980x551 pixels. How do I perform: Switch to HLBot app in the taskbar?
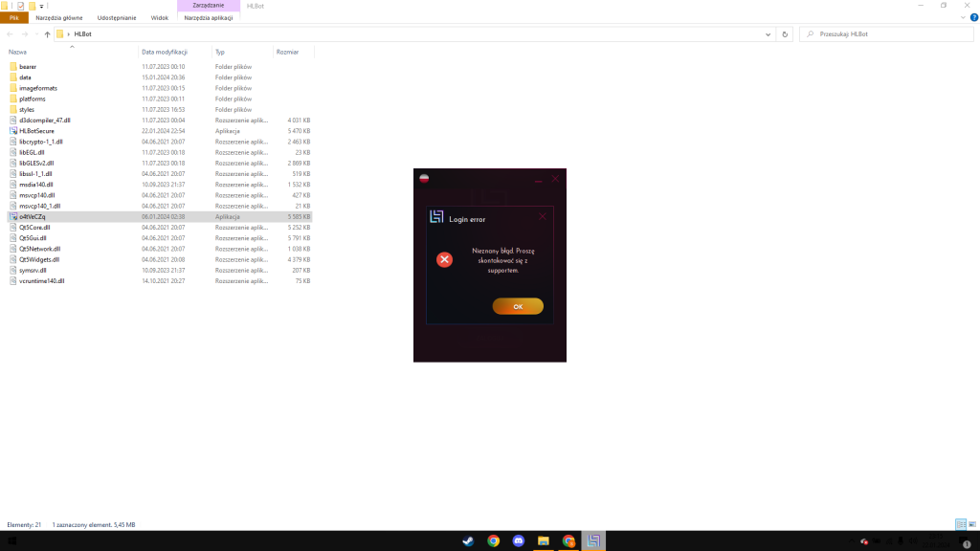593,540
